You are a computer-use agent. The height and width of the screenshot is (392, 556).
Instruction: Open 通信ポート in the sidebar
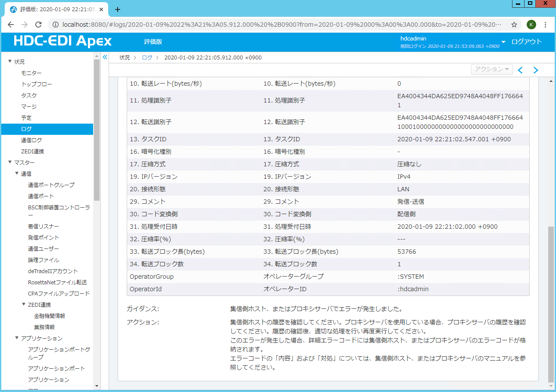(41, 196)
